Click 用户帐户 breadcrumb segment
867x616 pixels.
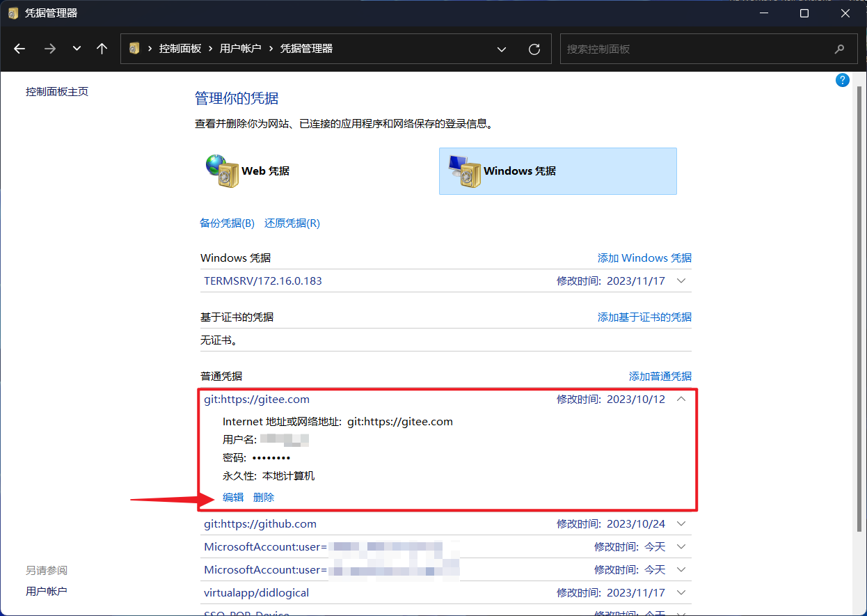pyautogui.click(x=241, y=49)
